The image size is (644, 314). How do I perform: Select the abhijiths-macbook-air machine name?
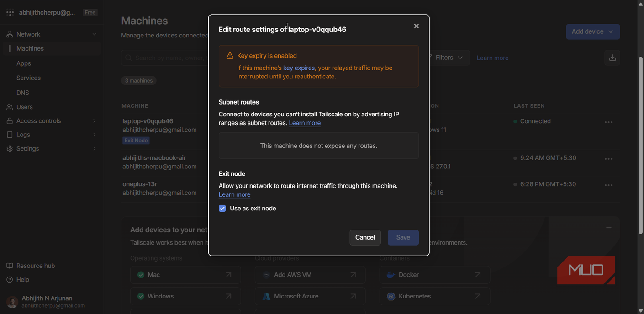pos(154,157)
